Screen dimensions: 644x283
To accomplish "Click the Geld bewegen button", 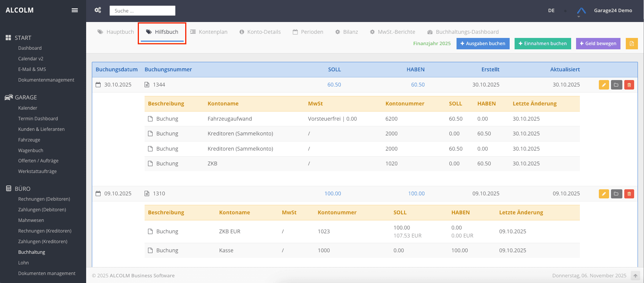I will [598, 44].
